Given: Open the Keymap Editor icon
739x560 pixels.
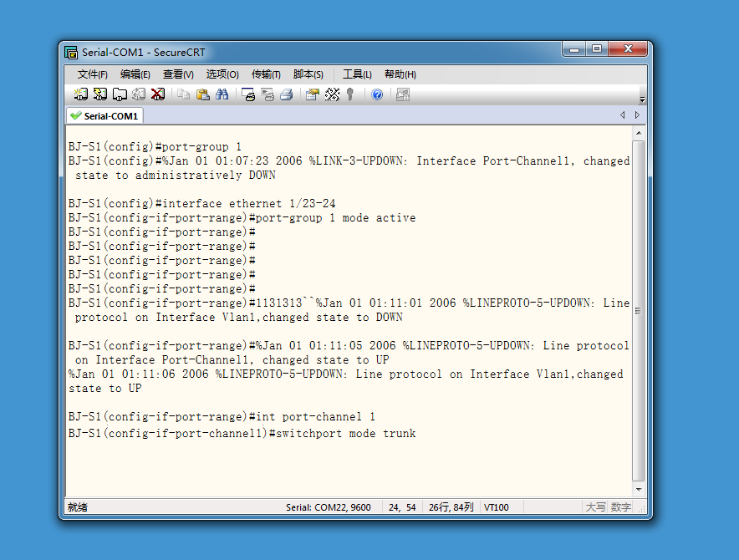Looking at the screenshot, I should point(332,94).
